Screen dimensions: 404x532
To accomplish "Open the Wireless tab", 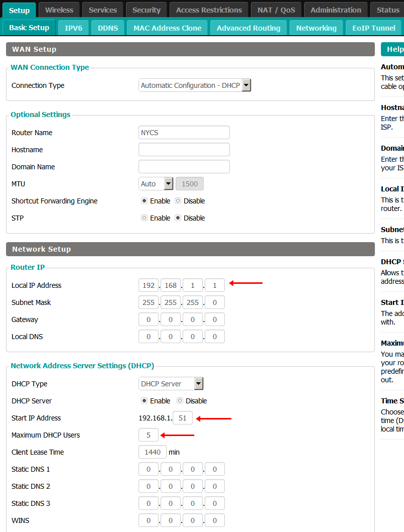I will [x=59, y=10].
